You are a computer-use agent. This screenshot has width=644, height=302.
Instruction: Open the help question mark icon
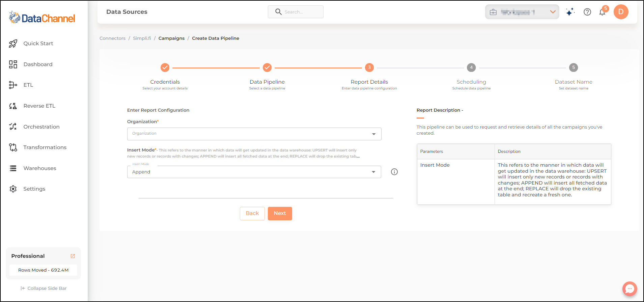(x=587, y=12)
